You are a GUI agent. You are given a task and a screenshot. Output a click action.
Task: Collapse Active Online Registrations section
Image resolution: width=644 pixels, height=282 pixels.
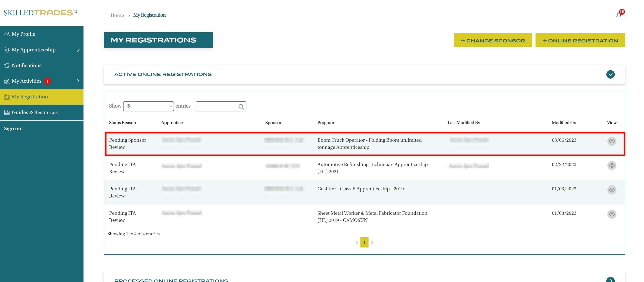(610, 74)
